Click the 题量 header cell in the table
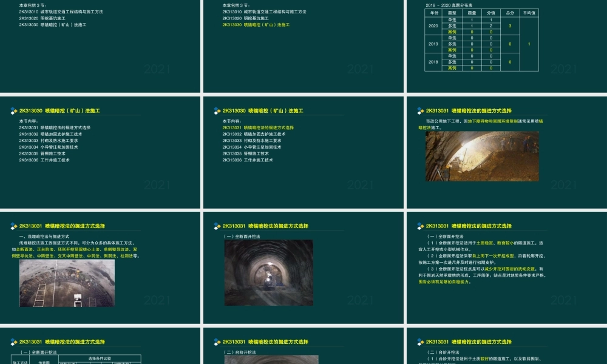Screen dimensions: 607x364 click(472, 13)
